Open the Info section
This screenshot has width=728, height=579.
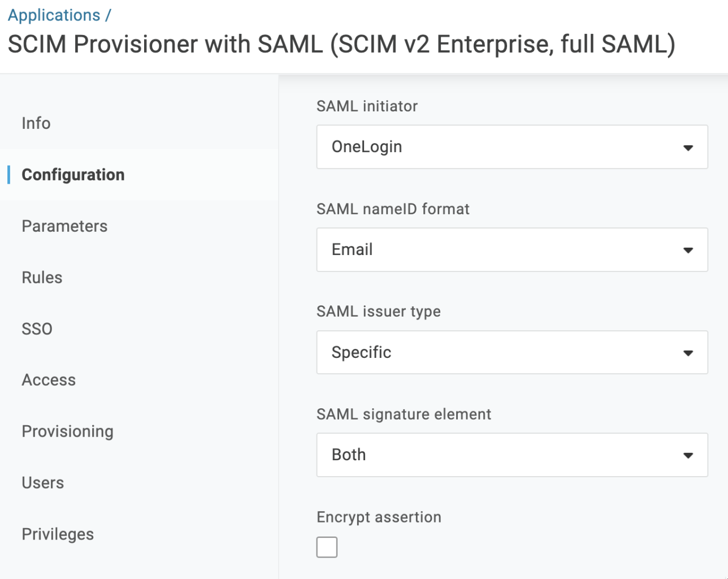coord(36,123)
